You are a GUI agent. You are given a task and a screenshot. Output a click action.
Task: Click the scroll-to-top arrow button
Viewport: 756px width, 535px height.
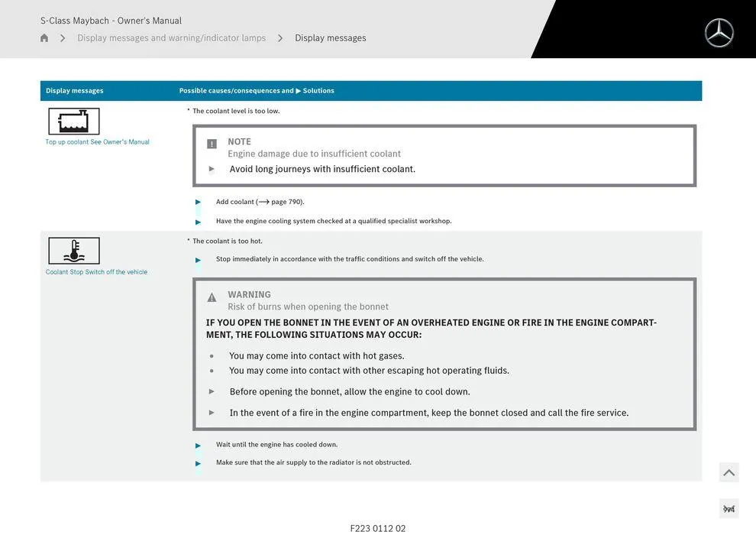click(729, 472)
